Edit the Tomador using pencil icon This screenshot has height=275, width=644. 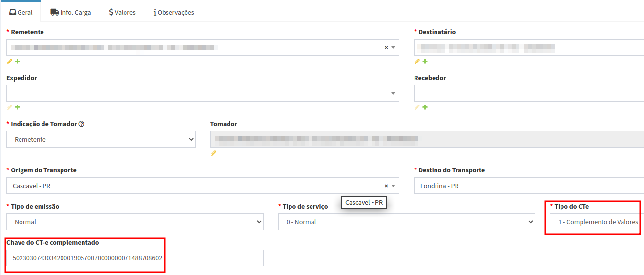click(x=213, y=153)
